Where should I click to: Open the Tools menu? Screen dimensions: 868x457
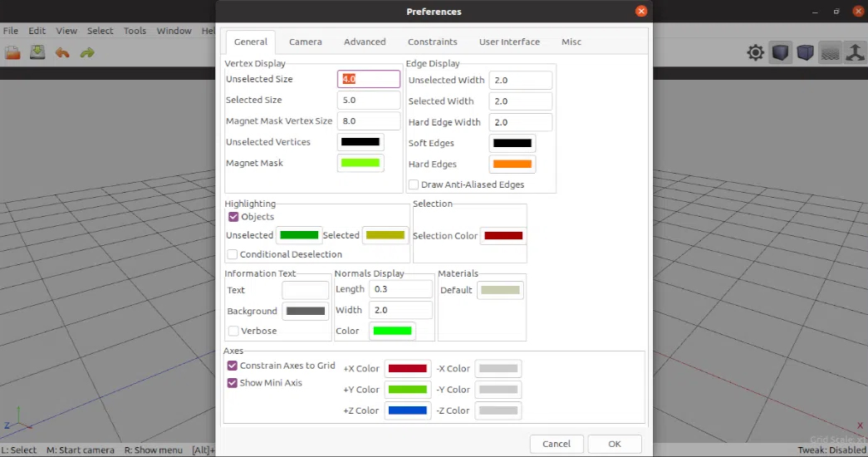pyautogui.click(x=135, y=31)
